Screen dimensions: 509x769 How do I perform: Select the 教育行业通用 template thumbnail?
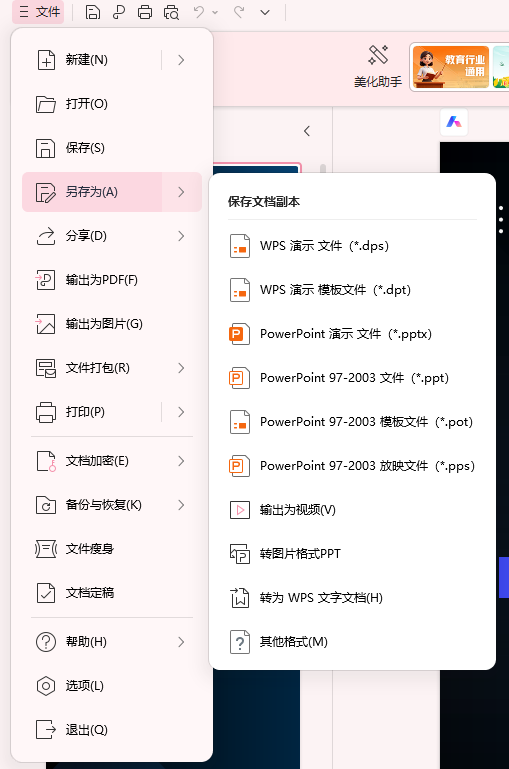click(451, 67)
